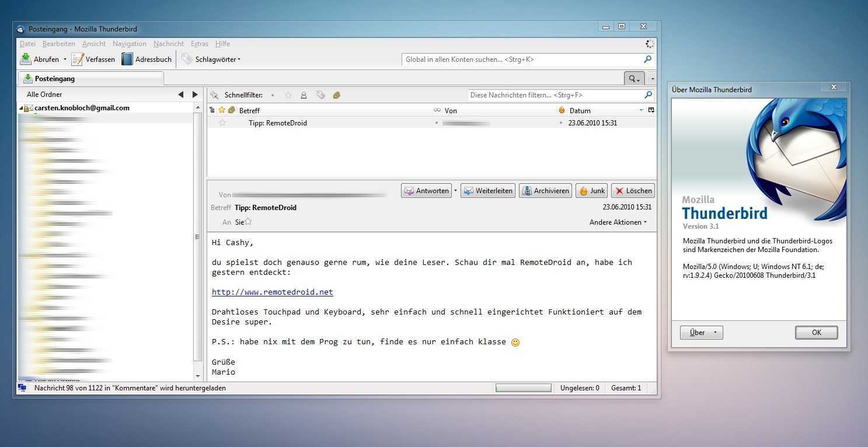Click the Schnellfilter pin icon
Viewport: 868px width, 447px height.
(x=214, y=95)
